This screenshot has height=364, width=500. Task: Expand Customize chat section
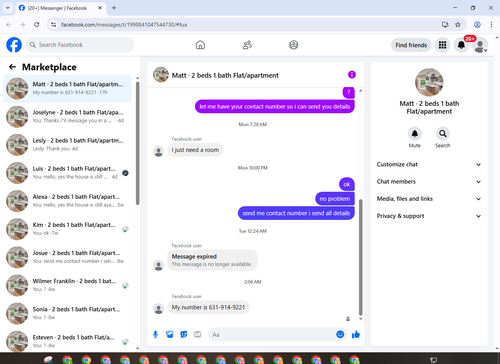(x=429, y=164)
